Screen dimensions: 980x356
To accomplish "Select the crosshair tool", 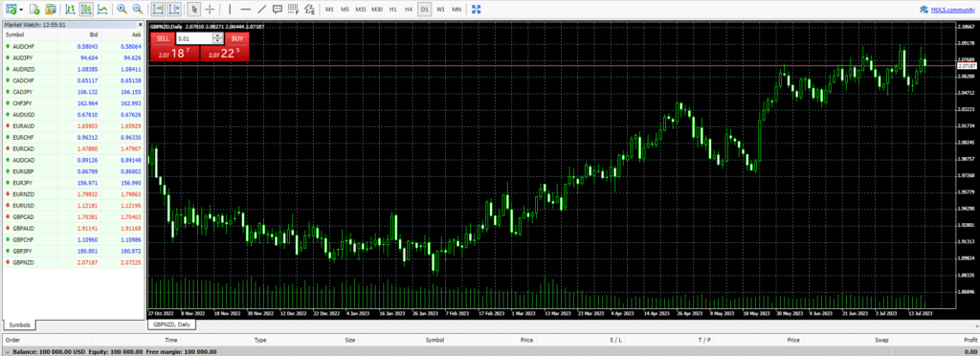I will point(210,10).
